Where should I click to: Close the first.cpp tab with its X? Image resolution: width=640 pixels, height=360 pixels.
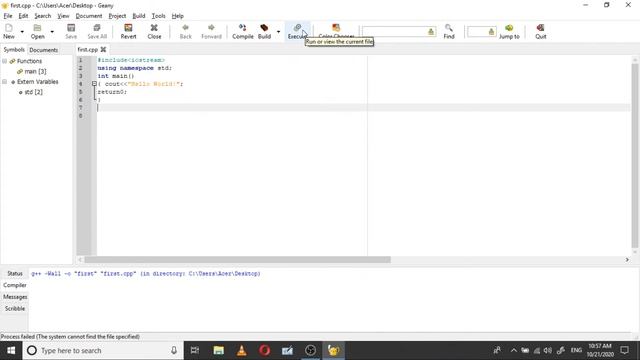tap(103, 49)
